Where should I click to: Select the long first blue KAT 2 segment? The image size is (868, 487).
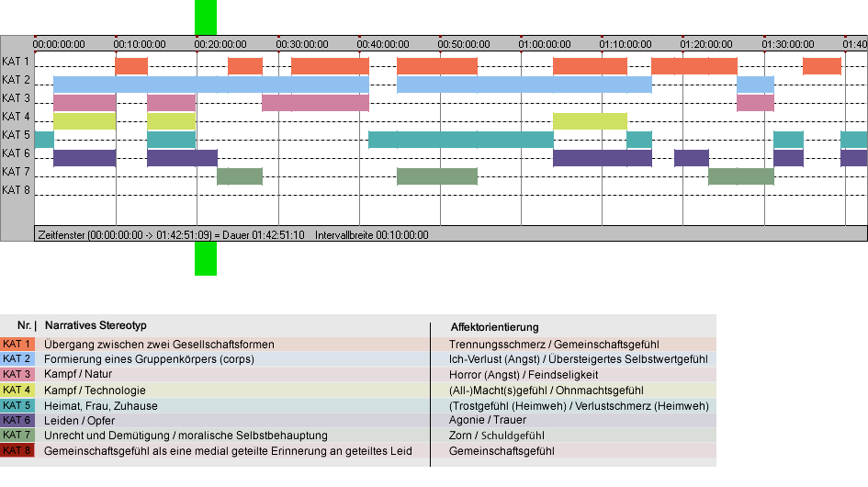[x=211, y=85]
